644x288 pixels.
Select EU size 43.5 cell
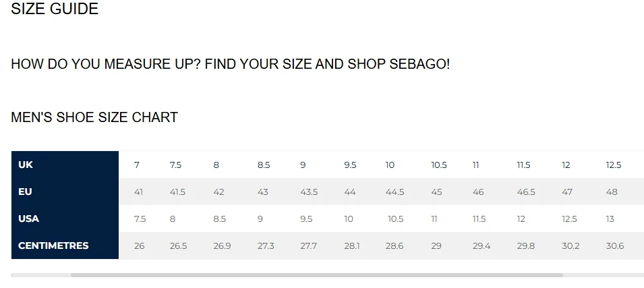pyautogui.click(x=309, y=192)
